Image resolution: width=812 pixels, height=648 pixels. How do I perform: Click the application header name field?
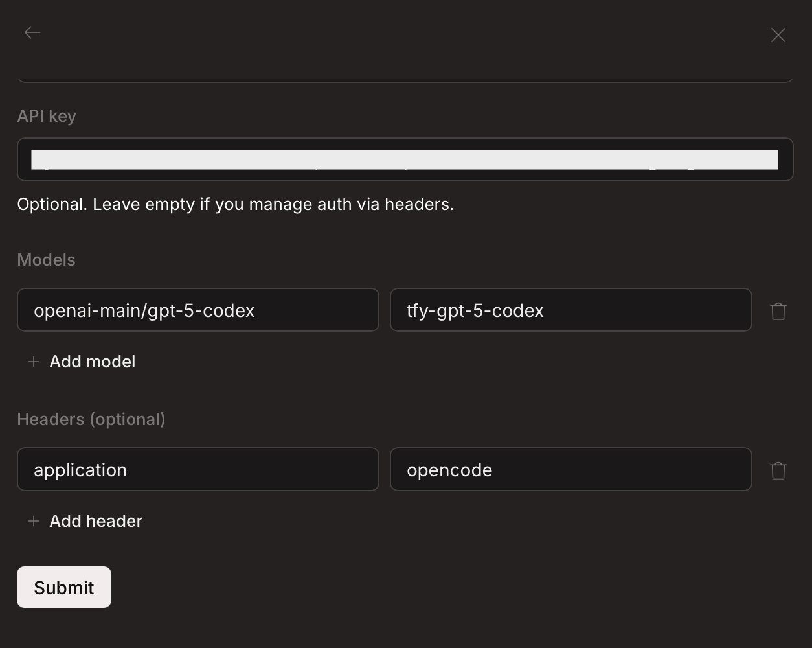point(197,469)
